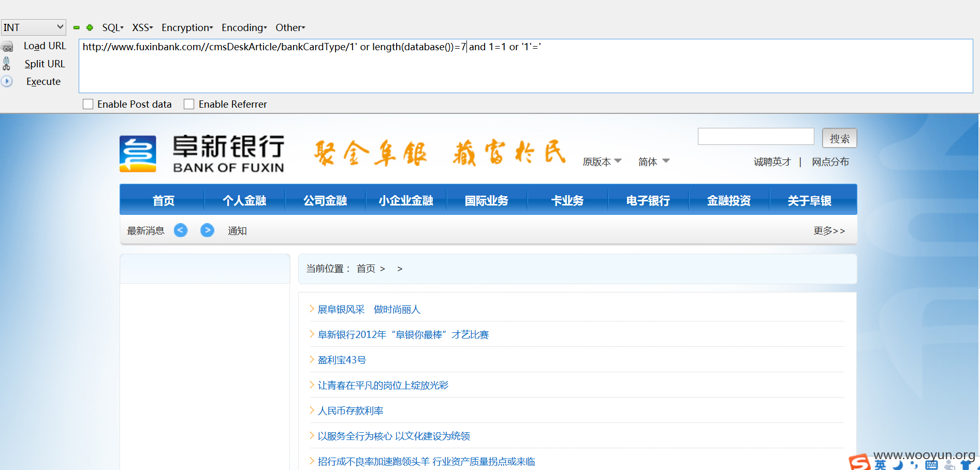Viewport: 980px width, 470px height.
Task: Open the Encoding menu
Action: [244, 27]
